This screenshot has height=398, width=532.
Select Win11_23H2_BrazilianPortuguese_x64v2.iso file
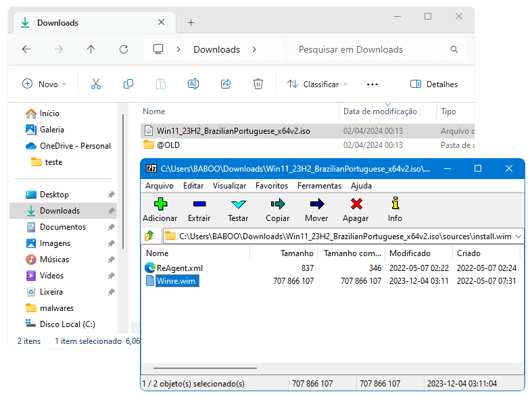click(x=308, y=131)
